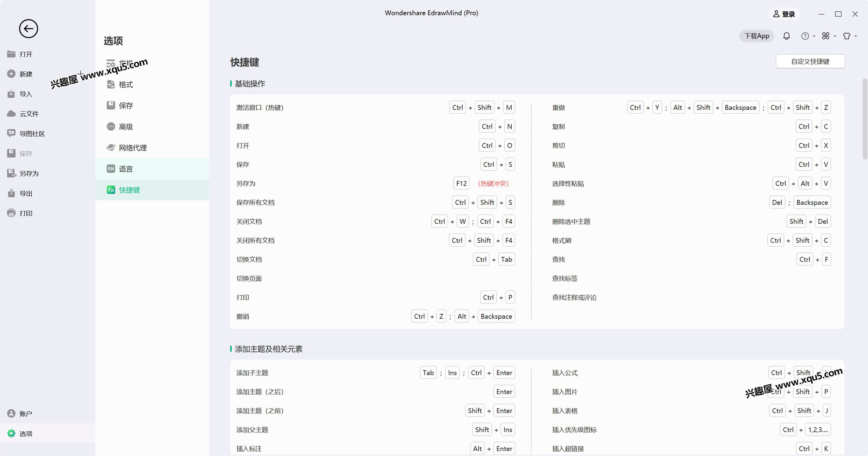This screenshot has height=456, width=868.
Task: Click the back arrow circle icon
Action: 29,29
